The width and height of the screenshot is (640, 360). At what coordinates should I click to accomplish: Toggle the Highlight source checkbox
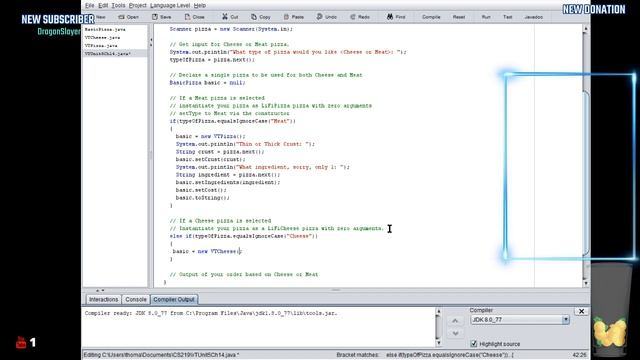[473, 344]
